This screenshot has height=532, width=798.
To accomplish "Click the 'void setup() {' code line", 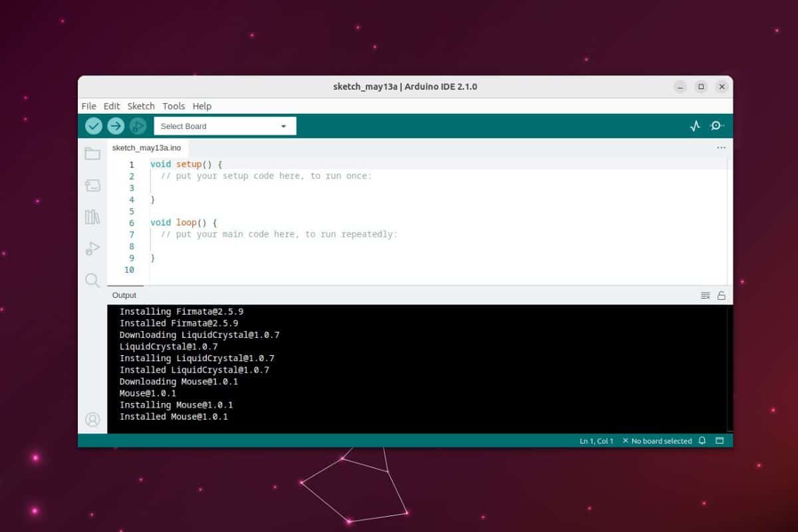I will click(x=186, y=164).
